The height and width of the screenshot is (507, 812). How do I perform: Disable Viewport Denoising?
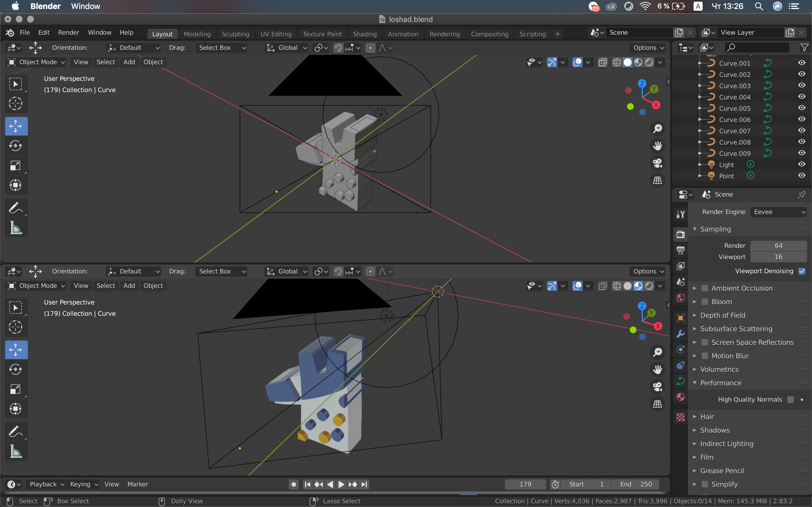(x=802, y=271)
